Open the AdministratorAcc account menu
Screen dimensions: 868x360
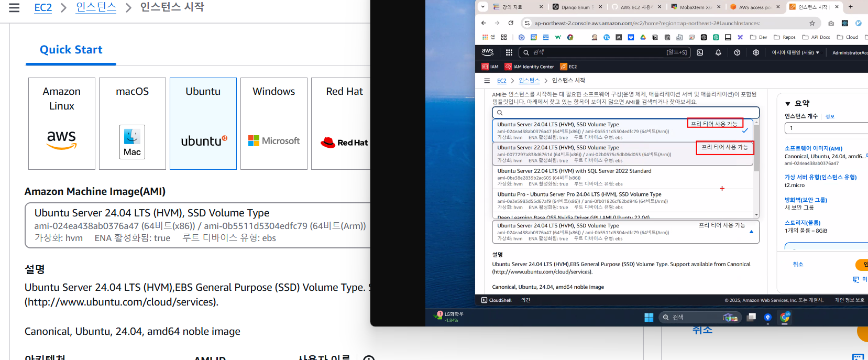pyautogui.click(x=850, y=52)
